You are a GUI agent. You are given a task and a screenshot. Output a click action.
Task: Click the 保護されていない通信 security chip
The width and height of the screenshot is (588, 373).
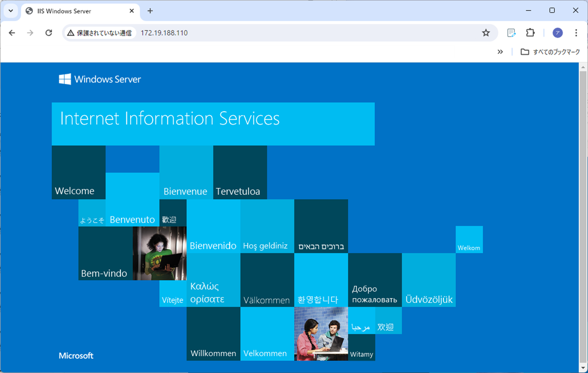coord(100,33)
